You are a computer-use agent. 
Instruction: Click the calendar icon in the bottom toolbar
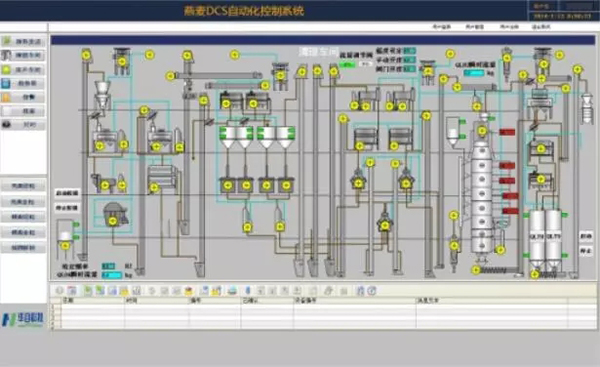coord(72,291)
